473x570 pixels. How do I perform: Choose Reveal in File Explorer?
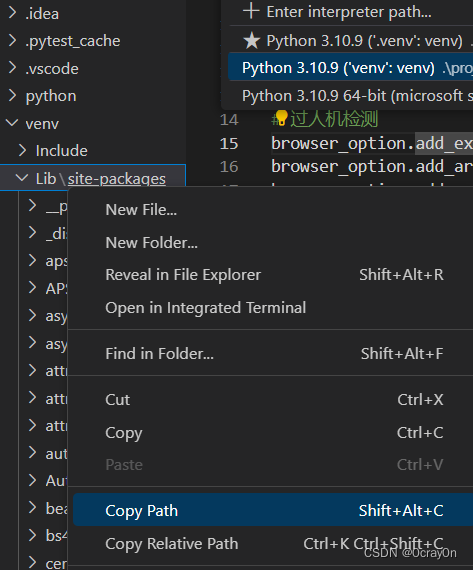click(183, 275)
